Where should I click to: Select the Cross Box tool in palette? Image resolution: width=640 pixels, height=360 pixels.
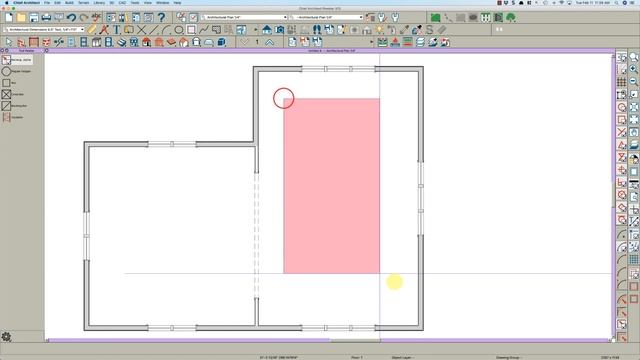tap(13, 94)
